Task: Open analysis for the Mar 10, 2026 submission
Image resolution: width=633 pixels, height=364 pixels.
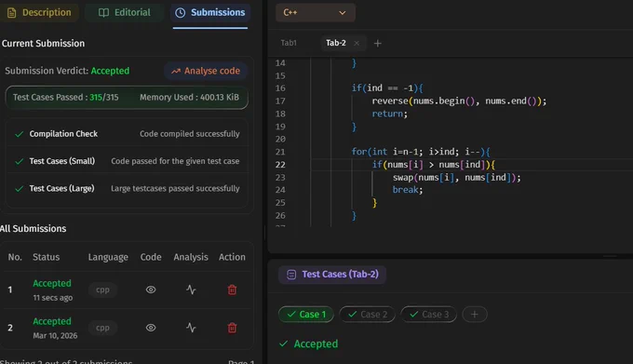Action: click(191, 328)
